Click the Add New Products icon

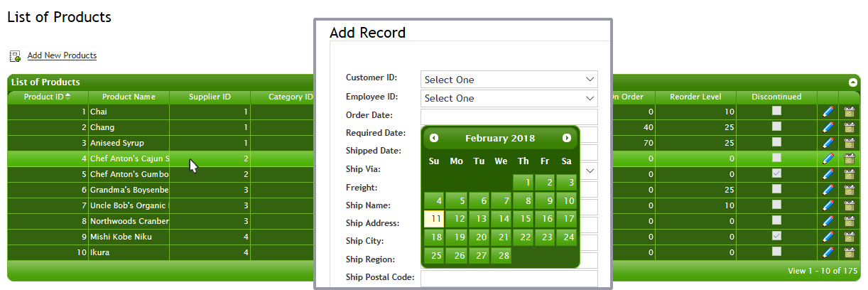pyautogui.click(x=15, y=55)
